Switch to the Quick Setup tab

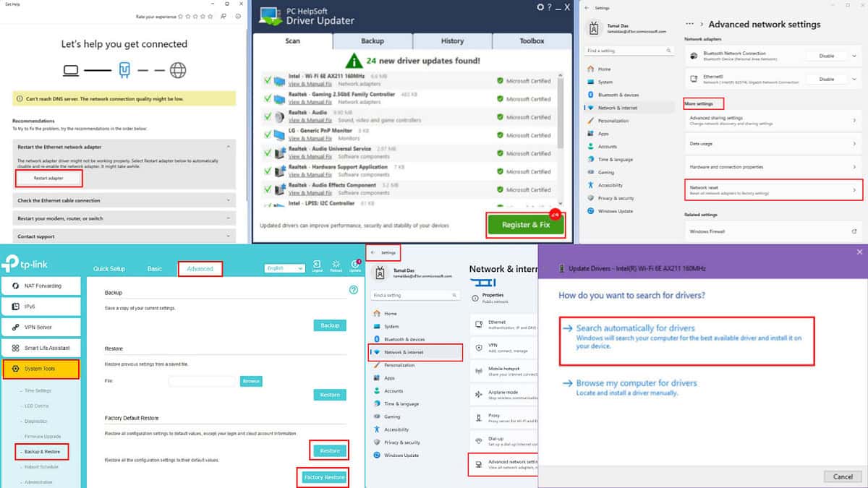[x=109, y=269]
